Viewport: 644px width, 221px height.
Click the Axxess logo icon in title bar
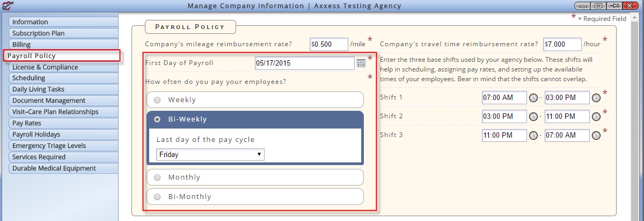pyautogui.click(x=8, y=6)
